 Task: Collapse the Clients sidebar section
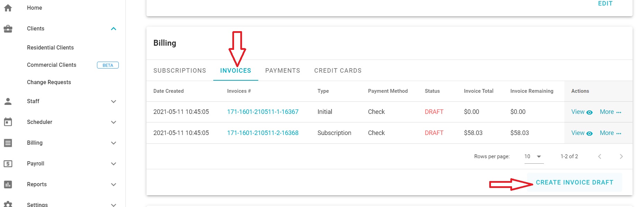coord(113,29)
